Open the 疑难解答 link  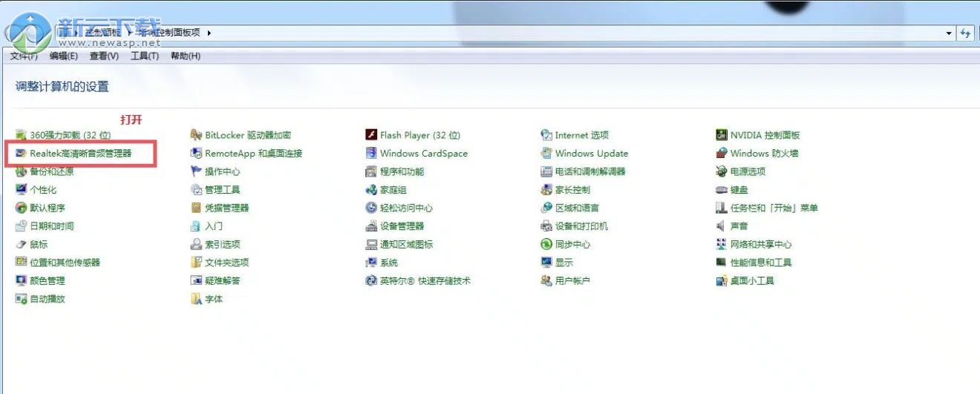[223, 280]
